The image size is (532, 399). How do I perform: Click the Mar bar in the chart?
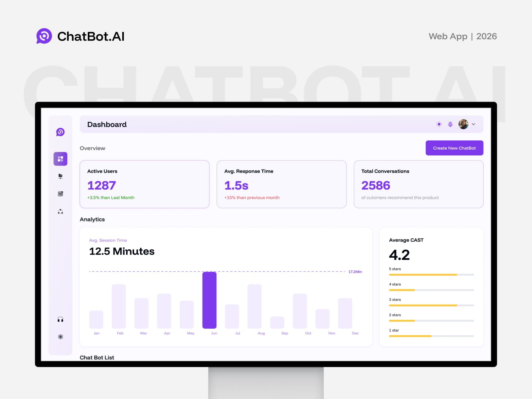point(141,313)
